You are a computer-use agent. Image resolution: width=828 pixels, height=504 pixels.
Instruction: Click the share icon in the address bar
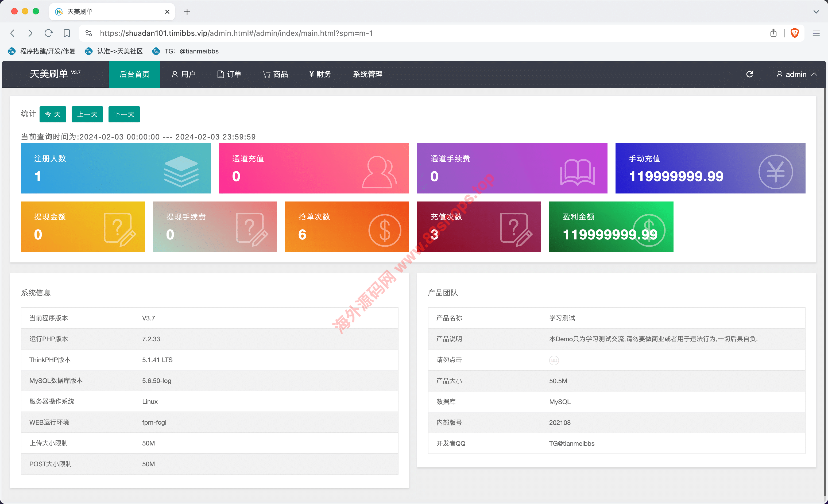[x=773, y=33]
